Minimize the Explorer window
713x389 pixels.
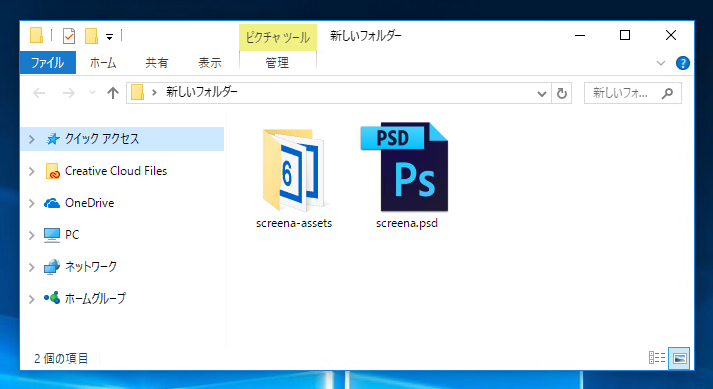pos(580,35)
